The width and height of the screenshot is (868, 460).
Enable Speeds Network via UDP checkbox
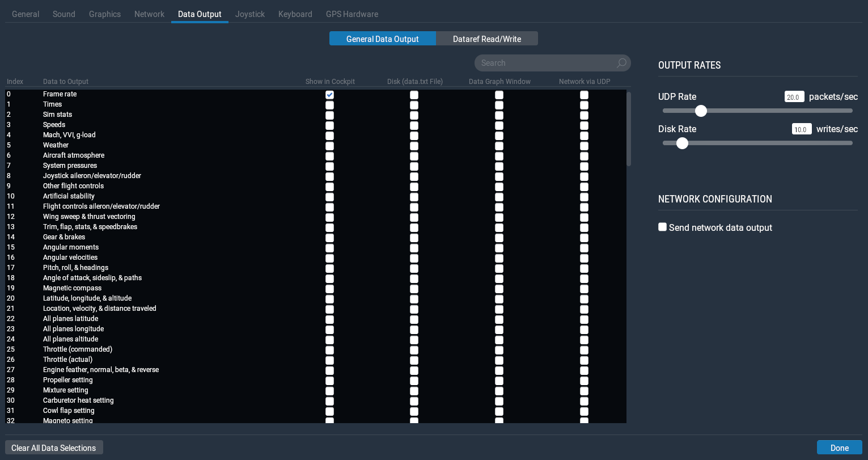[x=584, y=125]
